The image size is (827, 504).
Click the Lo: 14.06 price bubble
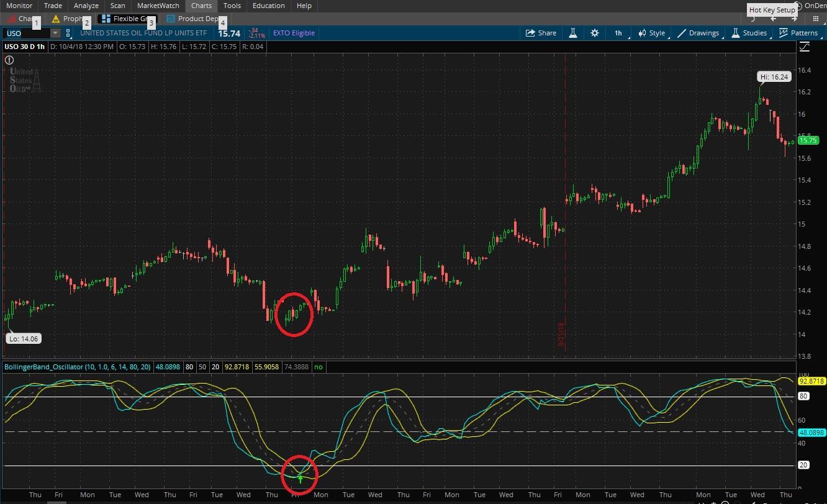pos(24,338)
